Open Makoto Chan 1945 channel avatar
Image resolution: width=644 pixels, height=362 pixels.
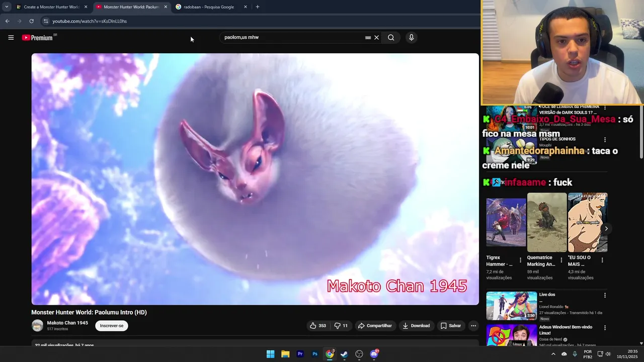point(38,326)
